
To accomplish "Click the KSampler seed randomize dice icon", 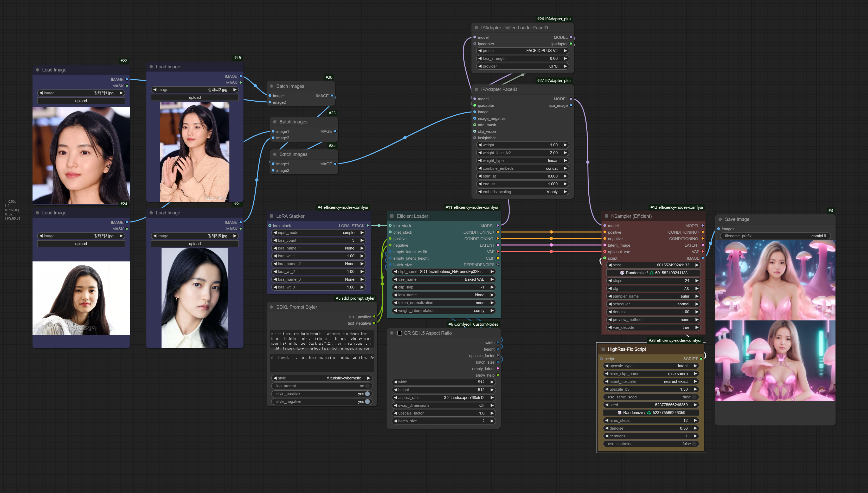I will pyautogui.click(x=622, y=273).
